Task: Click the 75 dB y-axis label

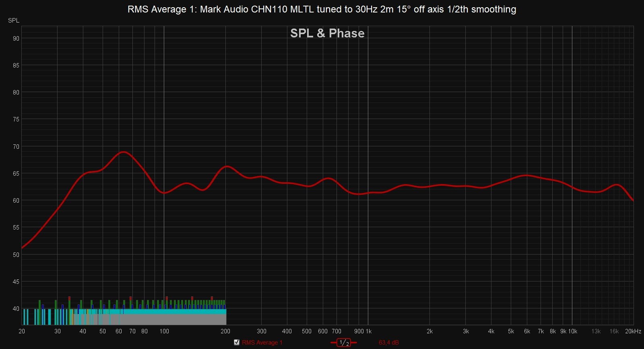Action: 16,119
